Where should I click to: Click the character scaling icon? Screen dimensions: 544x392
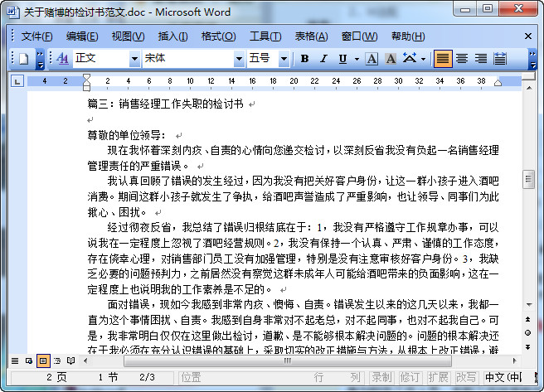(410, 59)
